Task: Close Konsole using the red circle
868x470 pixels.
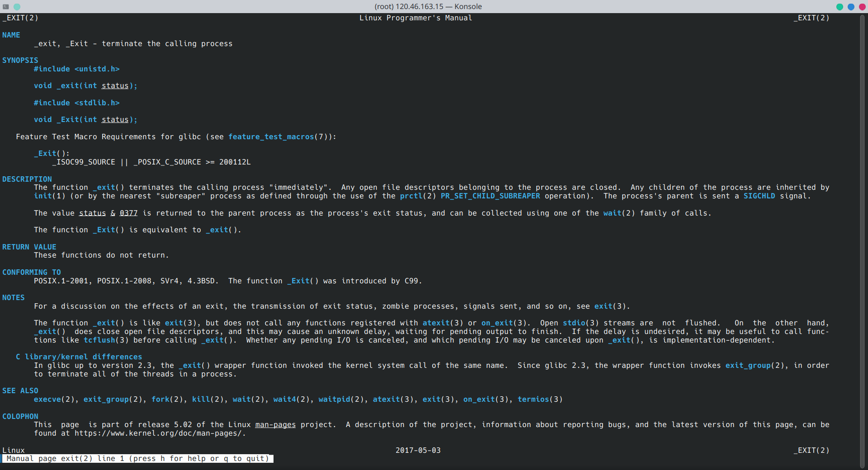Action: 862,7
